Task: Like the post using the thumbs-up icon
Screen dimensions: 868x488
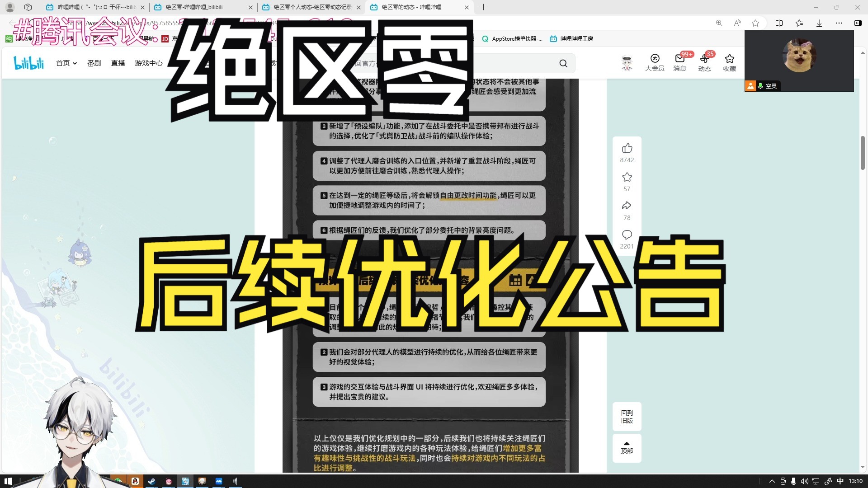Action: tap(627, 148)
